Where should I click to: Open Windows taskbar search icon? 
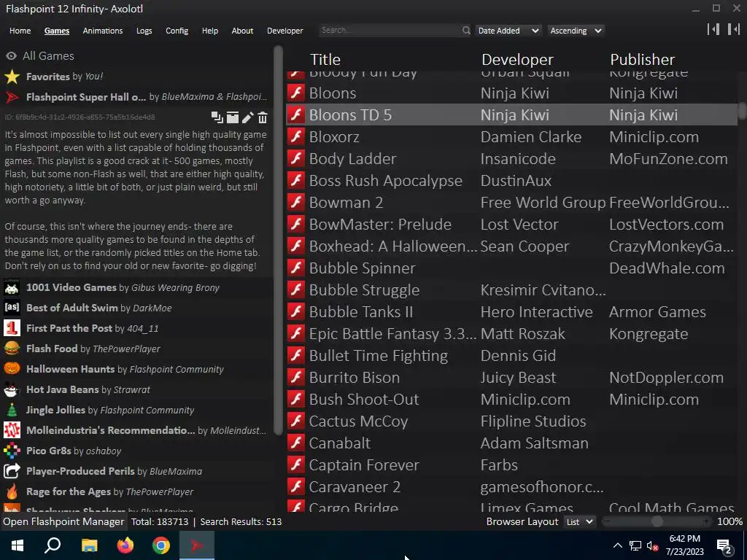click(53, 545)
